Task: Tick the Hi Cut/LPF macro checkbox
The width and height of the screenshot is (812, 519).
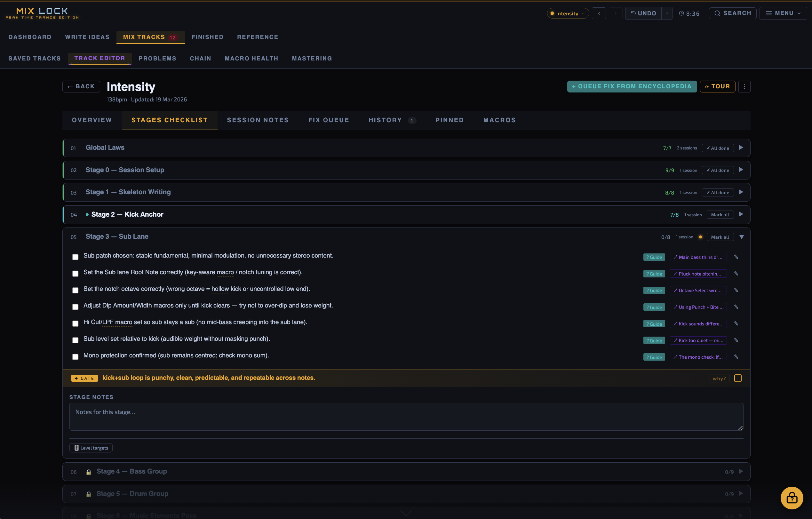Action: pyautogui.click(x=75, y=323)
